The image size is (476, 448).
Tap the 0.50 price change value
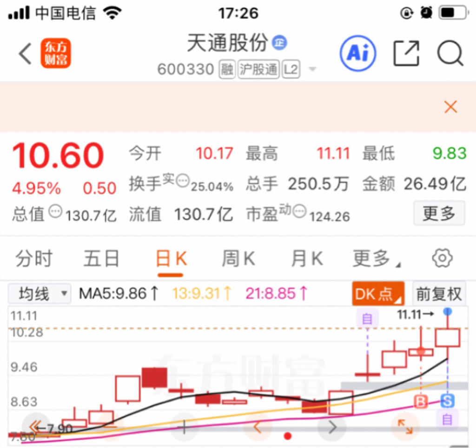coord(99,188)
